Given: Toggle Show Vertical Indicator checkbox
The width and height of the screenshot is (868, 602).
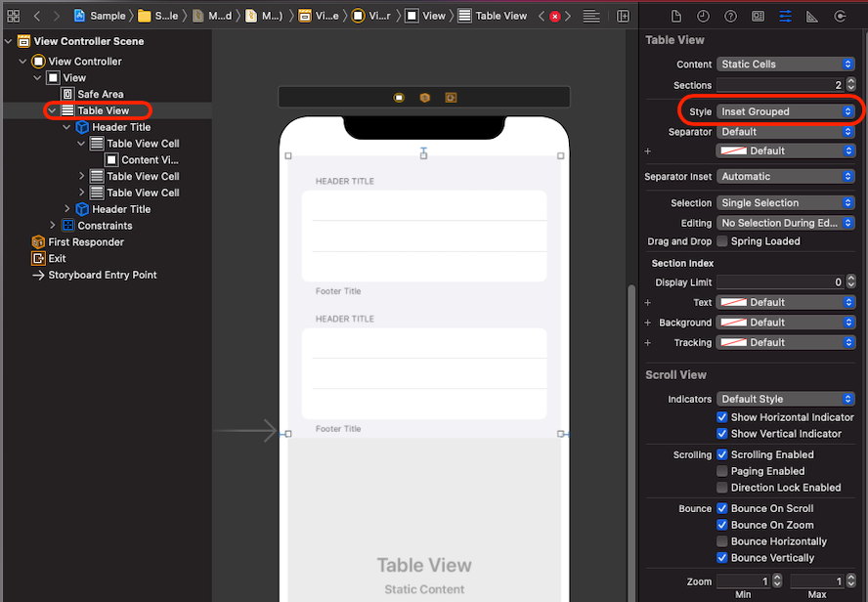Looking at the screenshot, I should coord(721,434).
